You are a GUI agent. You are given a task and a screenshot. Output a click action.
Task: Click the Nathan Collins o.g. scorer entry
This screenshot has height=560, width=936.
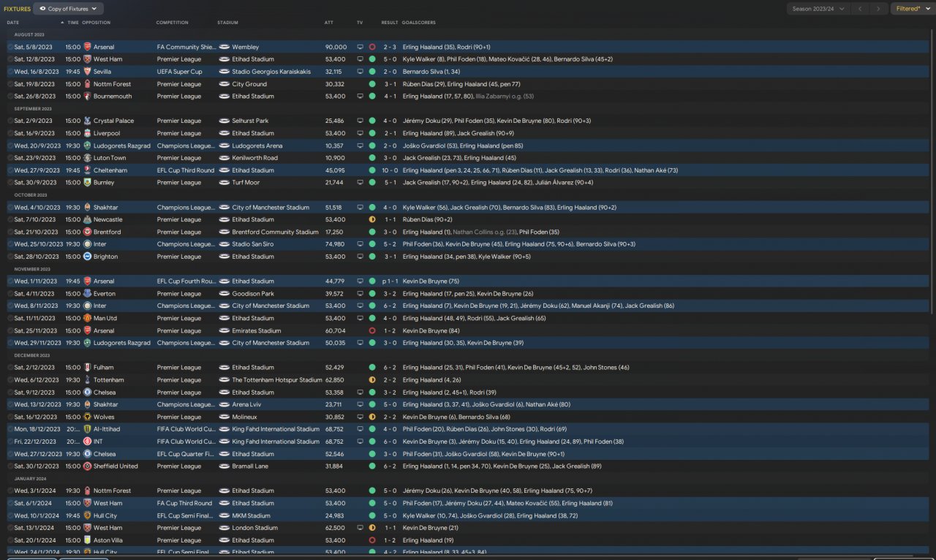coord(485,232)
